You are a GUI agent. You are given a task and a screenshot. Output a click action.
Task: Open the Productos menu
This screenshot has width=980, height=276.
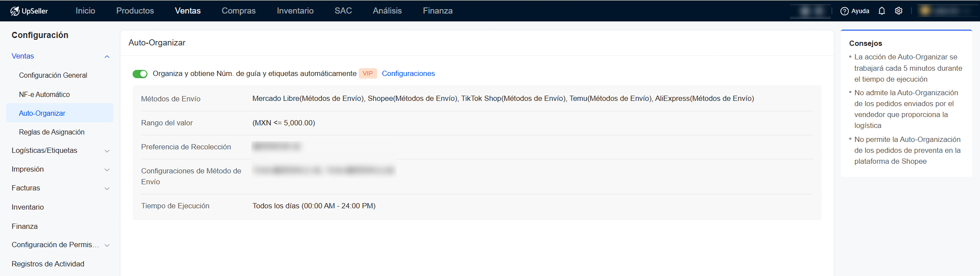point(135,11)
